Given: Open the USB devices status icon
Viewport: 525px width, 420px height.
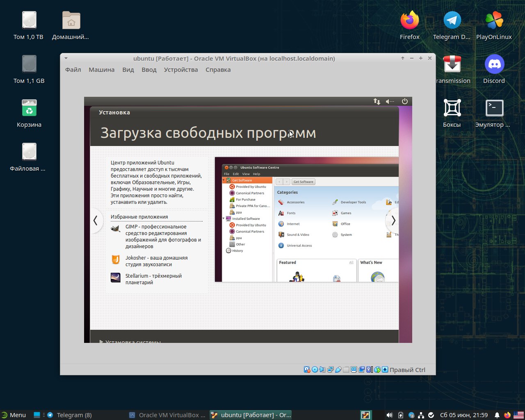Looking at the screenshot, I should 338,370.
